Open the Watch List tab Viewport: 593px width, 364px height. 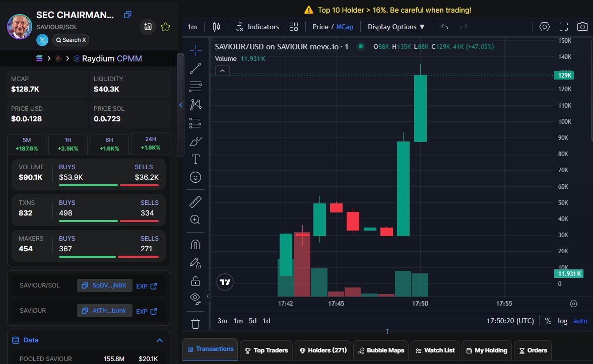coord(435,350)
